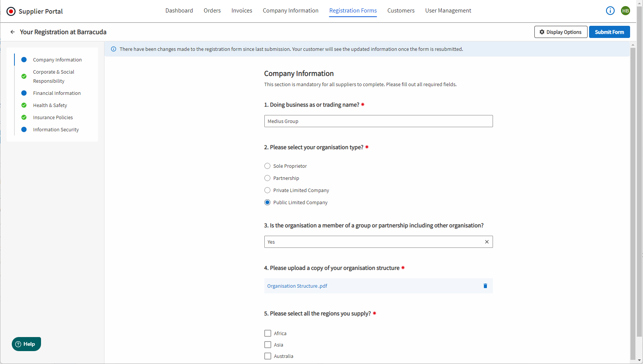Viewport: 643px width, 364px height.
Task: Click the info icon in the changes banner
Action: 114,49
